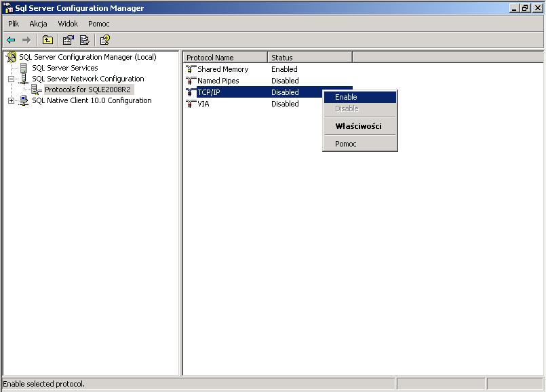Collapse the SQL Server Network Configuration node
Screen dimensions: 546x392
point(11,79)
